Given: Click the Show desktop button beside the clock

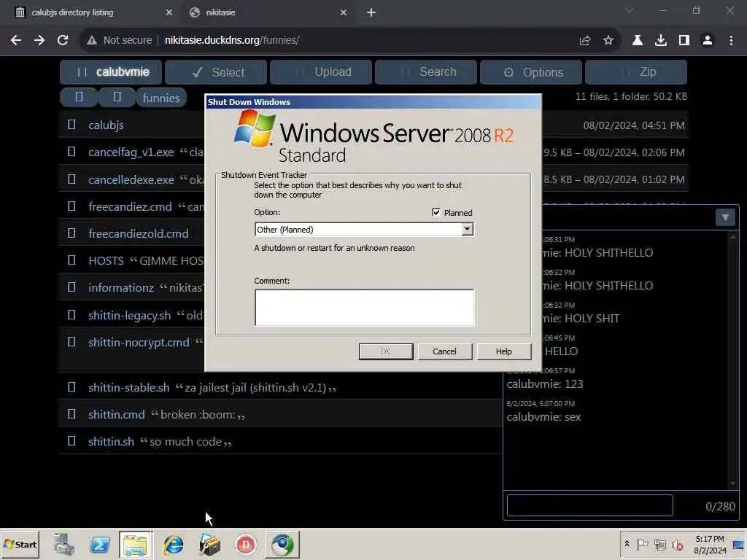Looking at the screenshot, I should [x=738, y=544].
